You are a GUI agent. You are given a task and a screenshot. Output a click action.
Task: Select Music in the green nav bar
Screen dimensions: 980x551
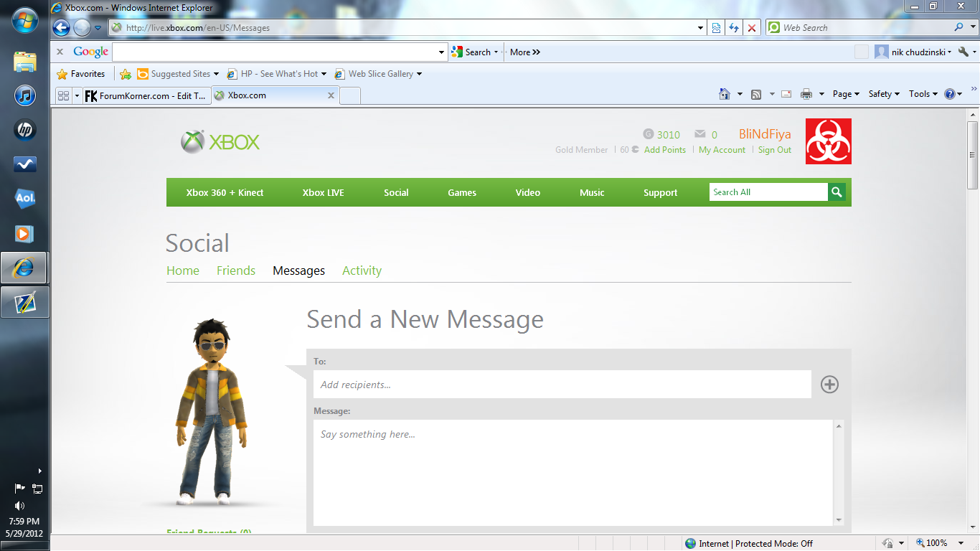point(592,192)
